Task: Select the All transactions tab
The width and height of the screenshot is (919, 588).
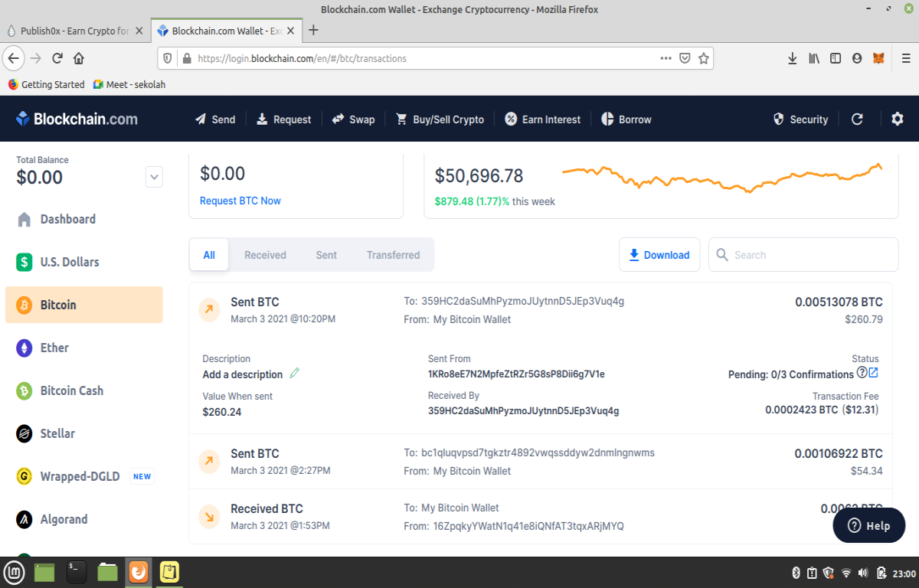Action: 209,255
